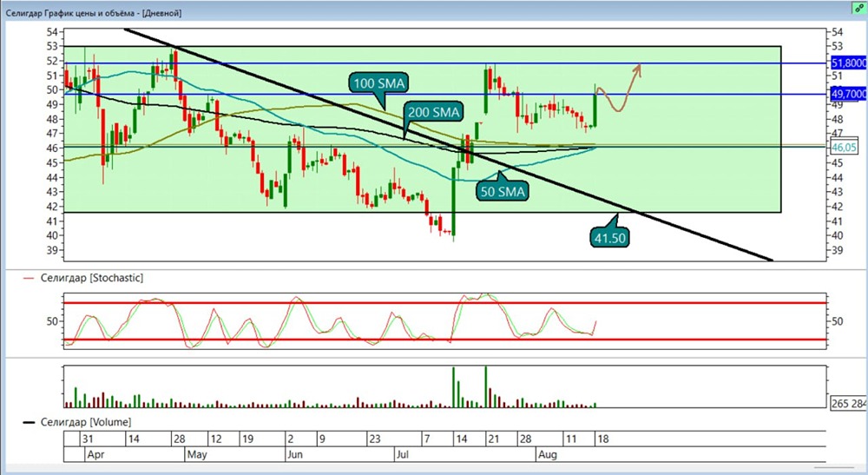Select the '100 SMA' callout label
This screenshot has height=475, width=868.
click(379, 83)
